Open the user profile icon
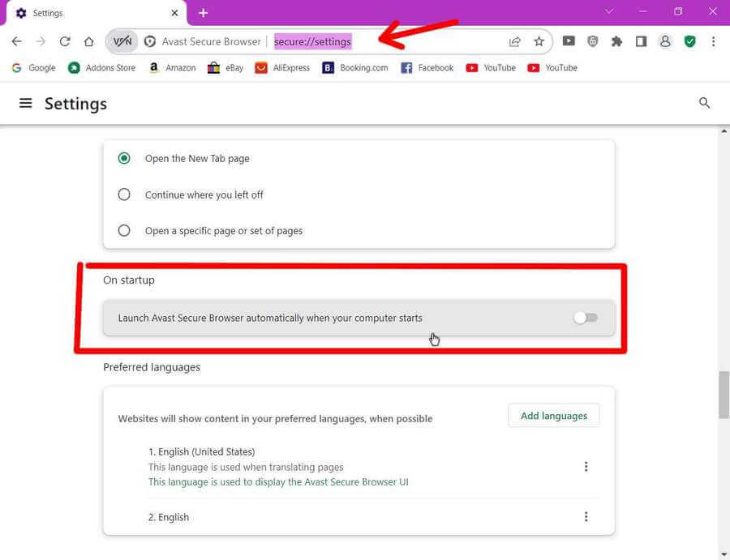The height and width of the screenshot is (560, 730). 665,41
